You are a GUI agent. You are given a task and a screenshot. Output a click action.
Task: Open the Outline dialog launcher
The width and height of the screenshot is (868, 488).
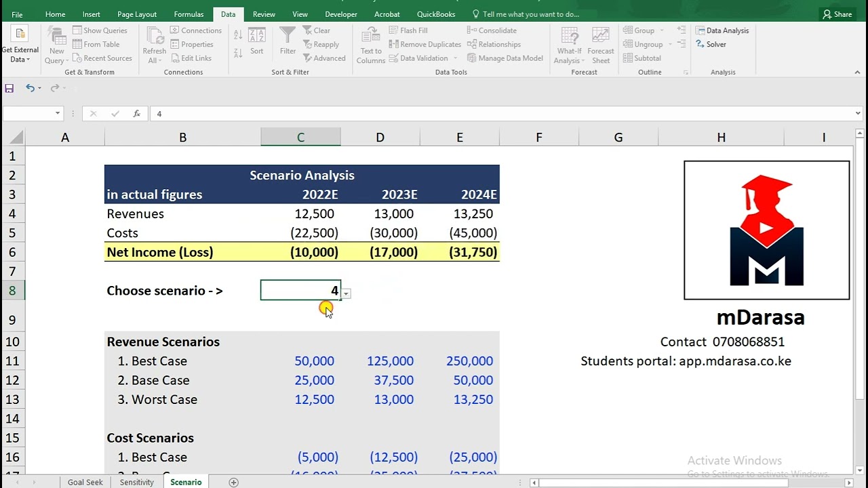(686, 72)
